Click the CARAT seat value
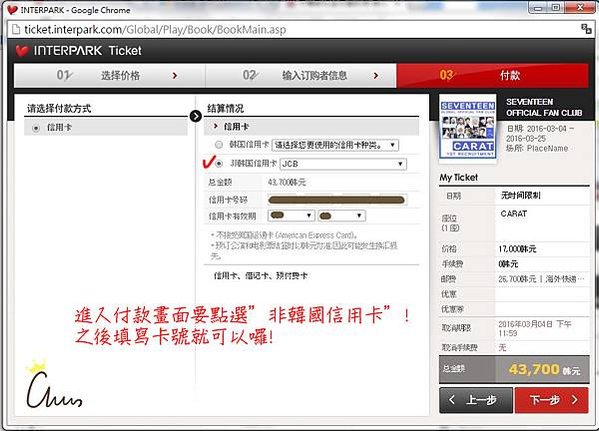599x431 pixels. pyautogui.click(x=514, y=214)
